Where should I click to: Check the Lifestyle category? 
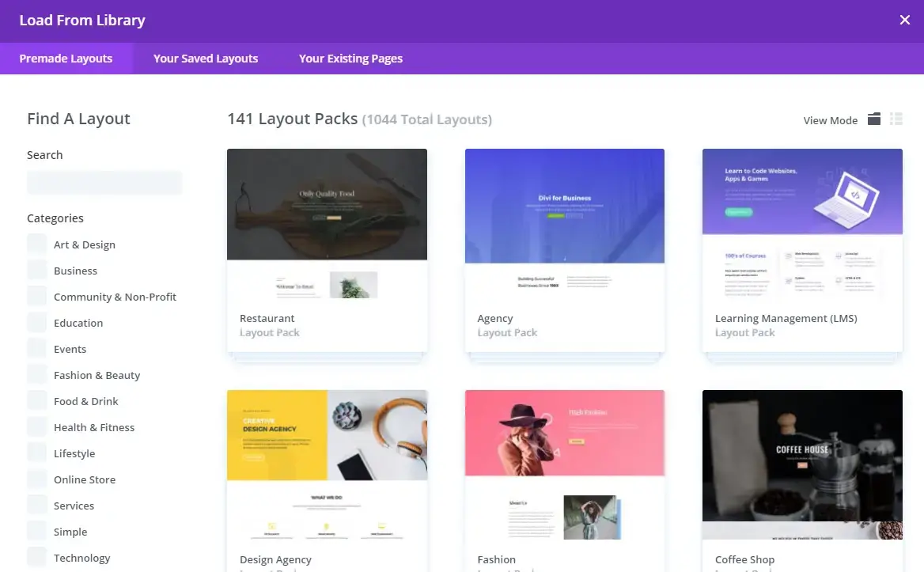pyautogui.click(x=36, y=453)
